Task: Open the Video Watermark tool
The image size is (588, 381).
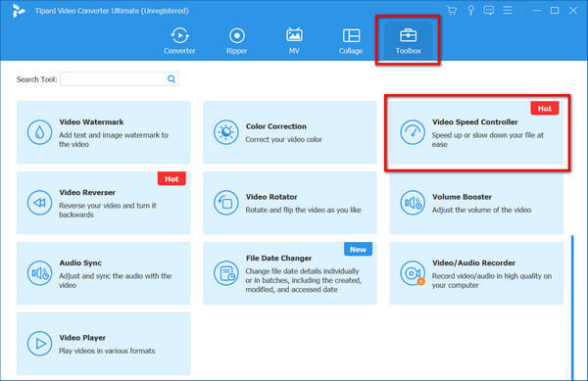Action: coord(104,132)
